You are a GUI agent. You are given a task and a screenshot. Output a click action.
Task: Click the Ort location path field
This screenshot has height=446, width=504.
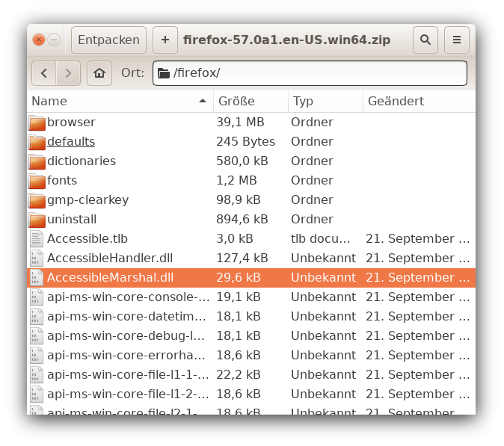[310, 73]
